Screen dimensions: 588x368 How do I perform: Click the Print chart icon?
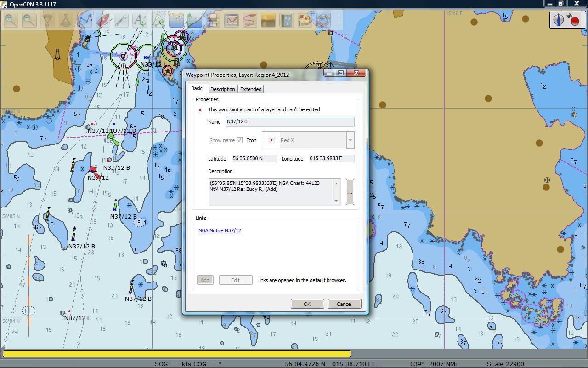point(213,20)
